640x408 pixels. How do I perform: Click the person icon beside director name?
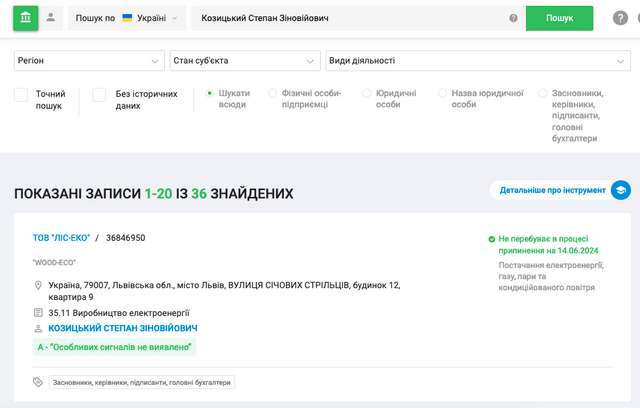tap(38, 329)
